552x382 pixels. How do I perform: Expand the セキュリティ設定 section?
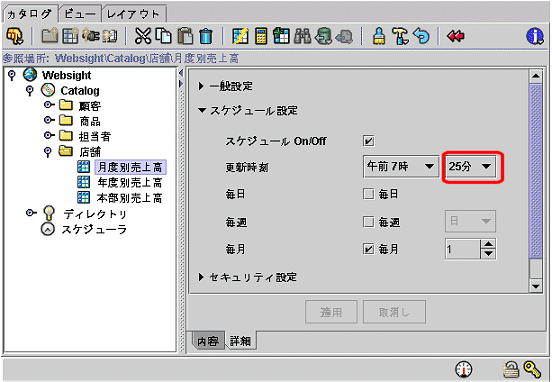[x=248, y=277]
